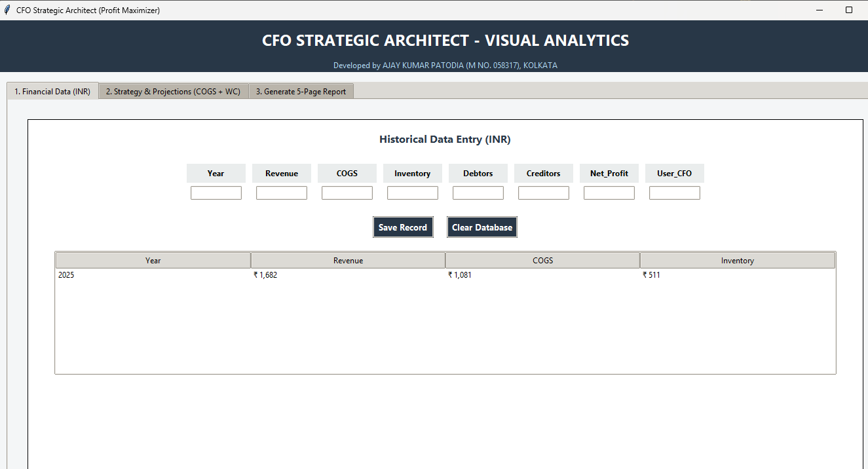This screenshot has height=469, width=868.
Task: Click the Inventory entry field
Action: [x=413, y=193]
